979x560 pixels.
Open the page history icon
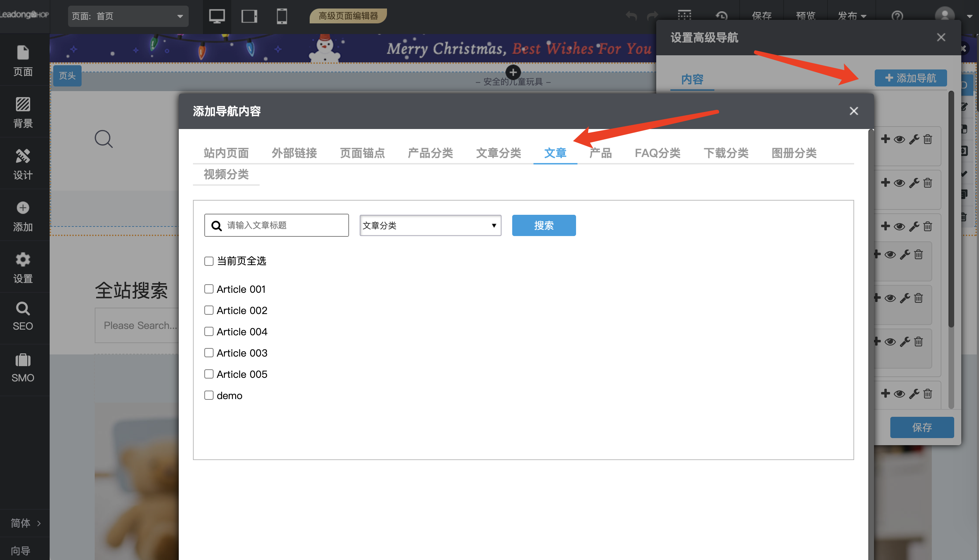721,16
